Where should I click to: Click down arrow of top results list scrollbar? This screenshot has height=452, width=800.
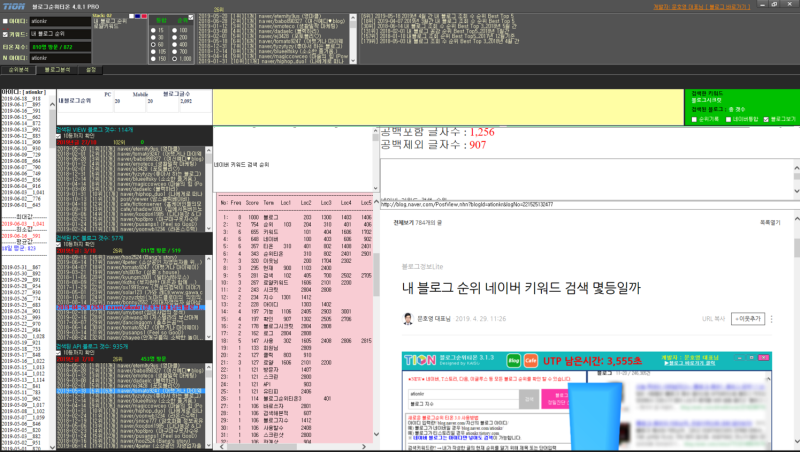(x=353, y=60)
